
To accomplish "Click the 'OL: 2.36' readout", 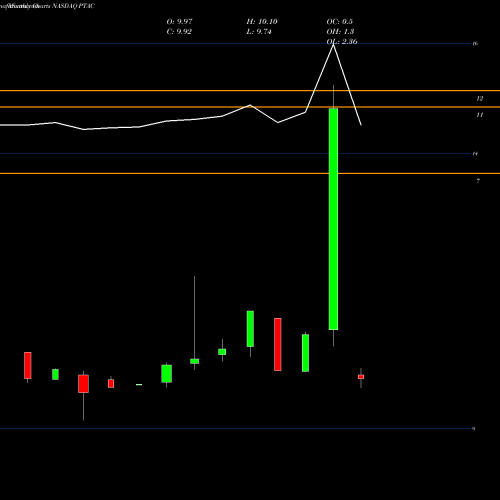I will (342, 41).
